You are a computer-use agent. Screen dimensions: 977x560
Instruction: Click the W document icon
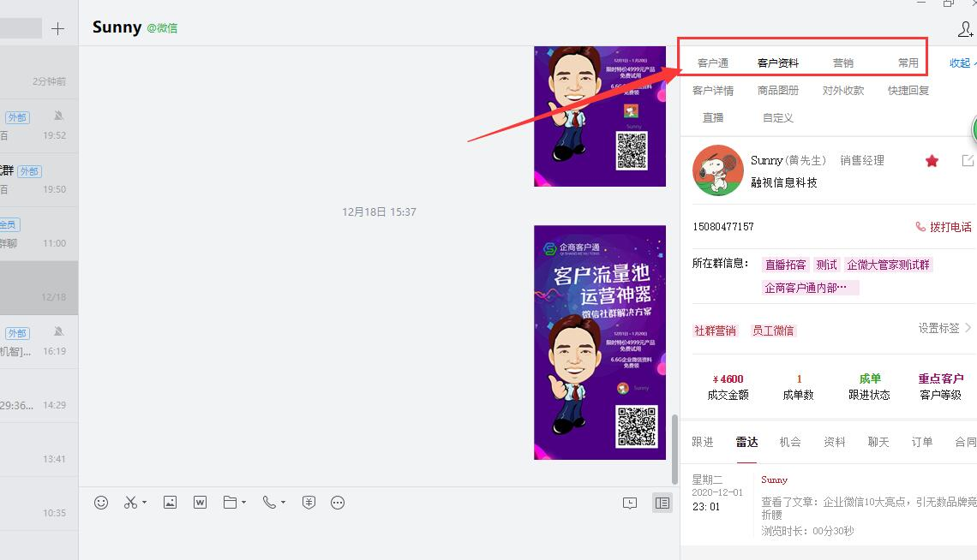(x=200, y=503)
